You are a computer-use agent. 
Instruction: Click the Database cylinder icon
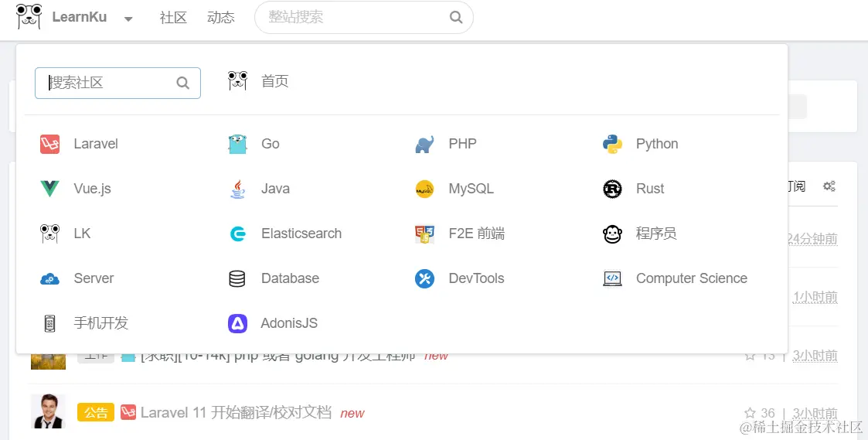click(x=237, y=278)
